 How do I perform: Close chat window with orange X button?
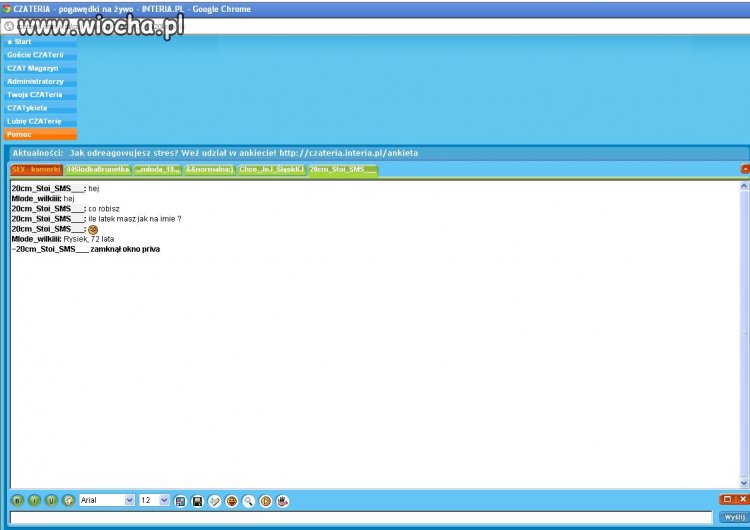[742, 499]
